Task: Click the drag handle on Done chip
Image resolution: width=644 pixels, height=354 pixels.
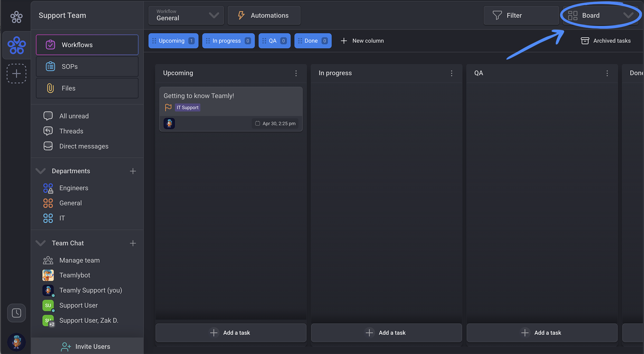Action: (x=300, y=41)
